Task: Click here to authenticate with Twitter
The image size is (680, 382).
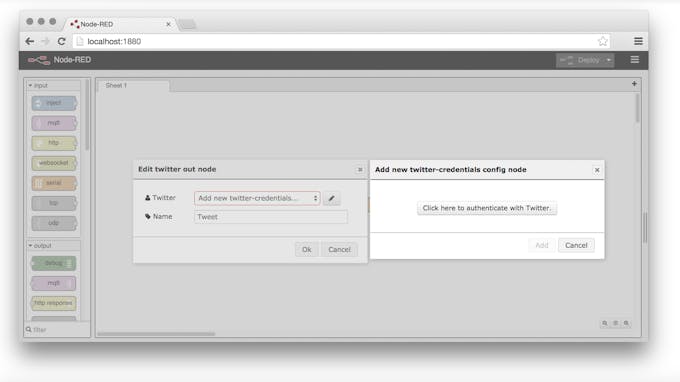Action: point(487,208)
